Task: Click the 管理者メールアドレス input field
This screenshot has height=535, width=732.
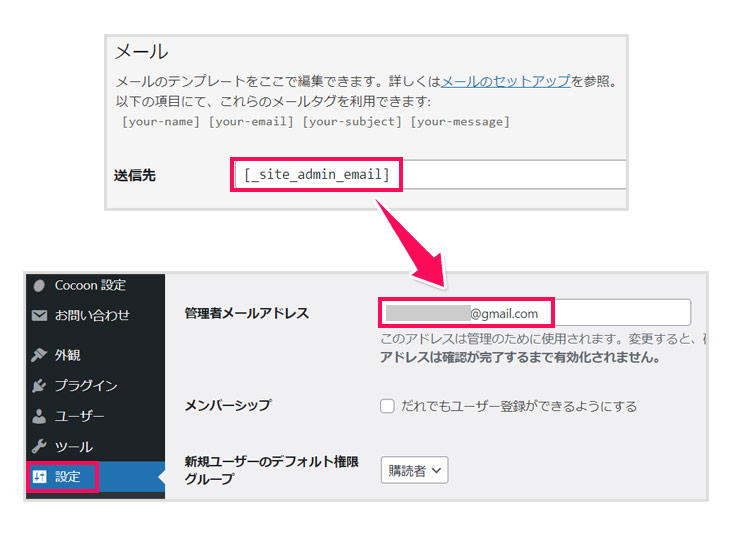Action: (535, 312)
